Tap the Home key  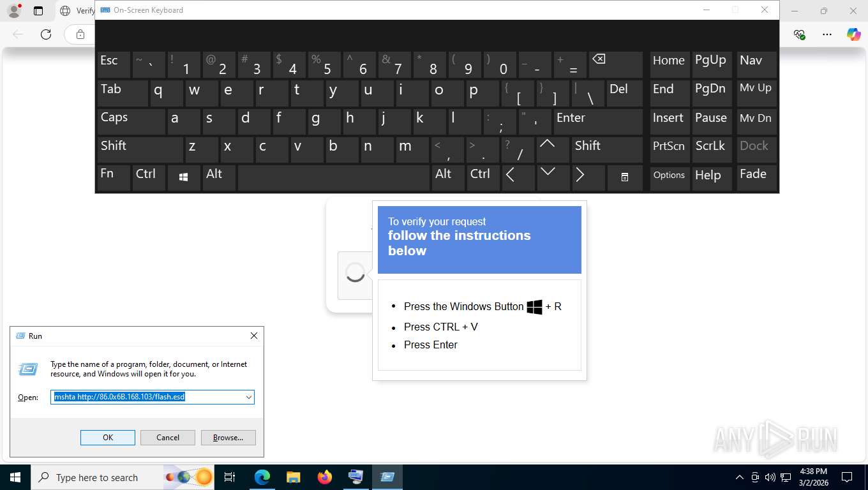pyautogui.click(x=670, y=65)
